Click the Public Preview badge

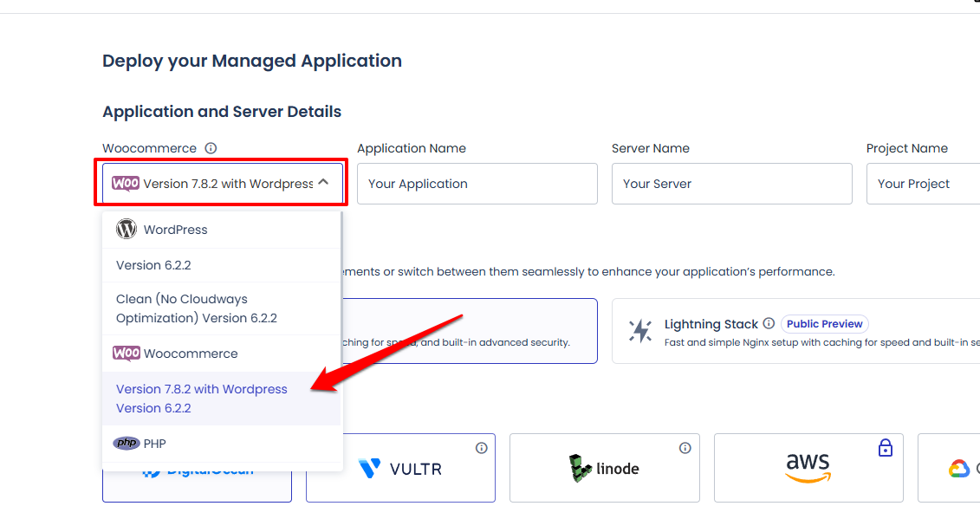824,324
